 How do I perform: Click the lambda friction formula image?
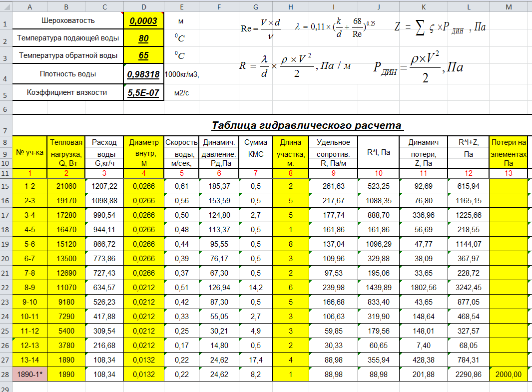click(335, 27)
